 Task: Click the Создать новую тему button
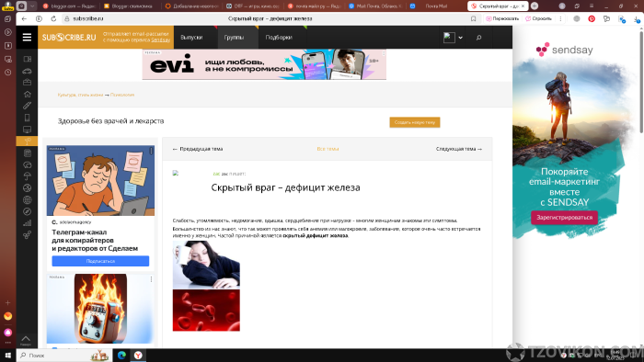tap(415, 122)
